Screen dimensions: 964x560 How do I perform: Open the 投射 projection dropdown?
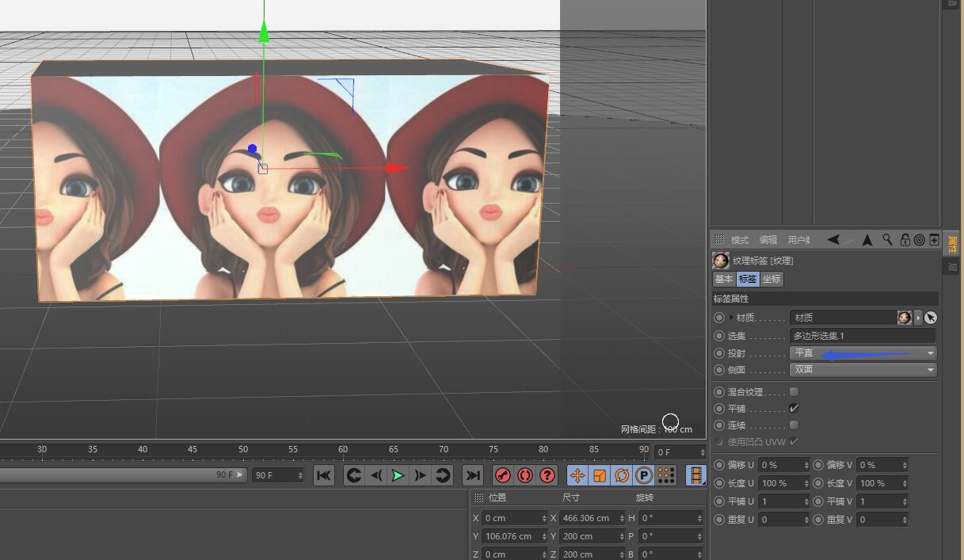(863, 353)
